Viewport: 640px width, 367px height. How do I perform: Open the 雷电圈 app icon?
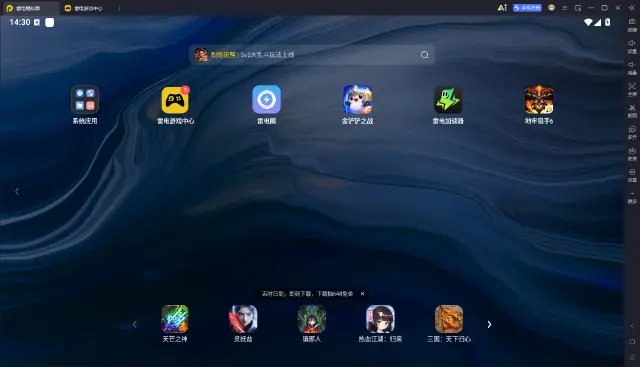[x=267, y=100]
